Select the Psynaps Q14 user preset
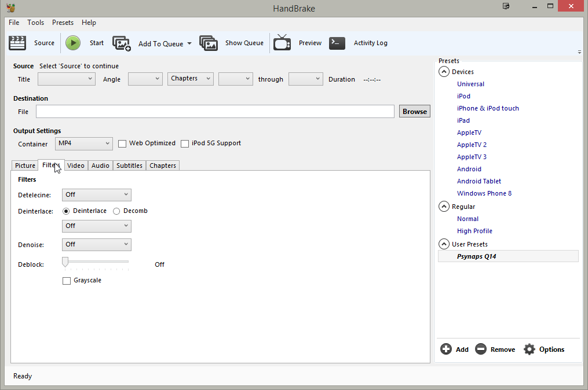The image size is (588, 390). tap(508, 256)
